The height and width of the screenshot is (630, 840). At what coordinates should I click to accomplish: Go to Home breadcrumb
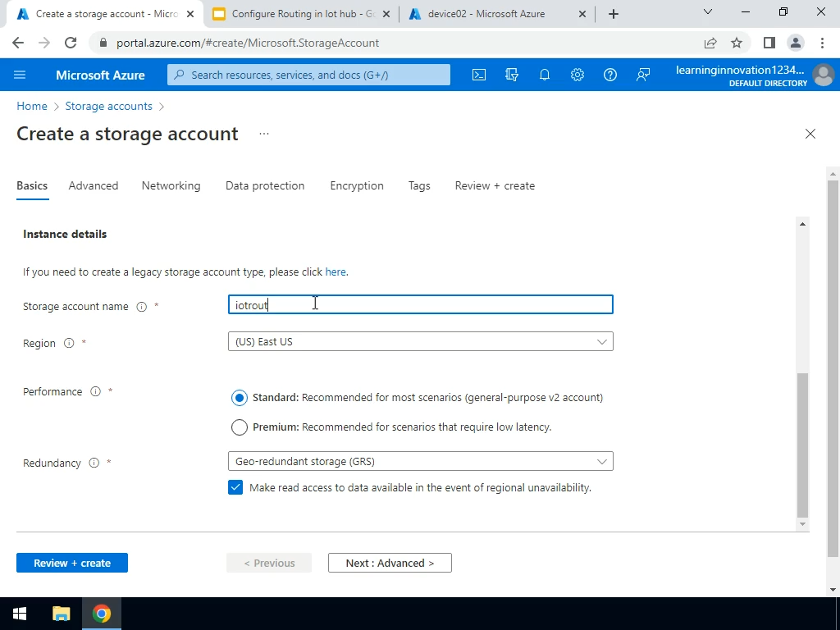coord(32,106)
